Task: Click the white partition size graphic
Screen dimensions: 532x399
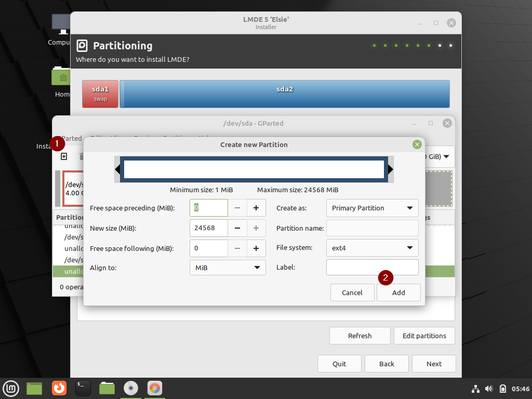Action: coord(254,169)
